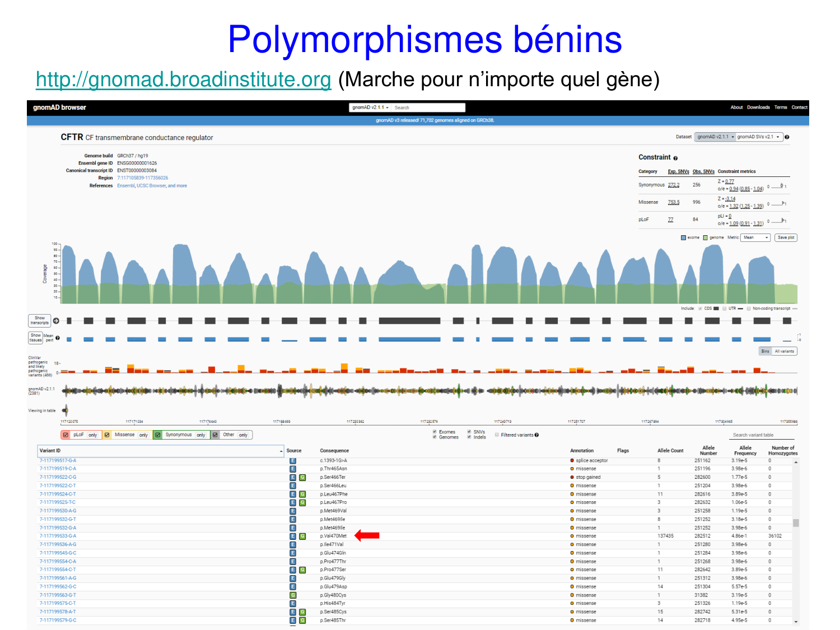Toggle the Synonymous filter checkbox

(157, 435)
